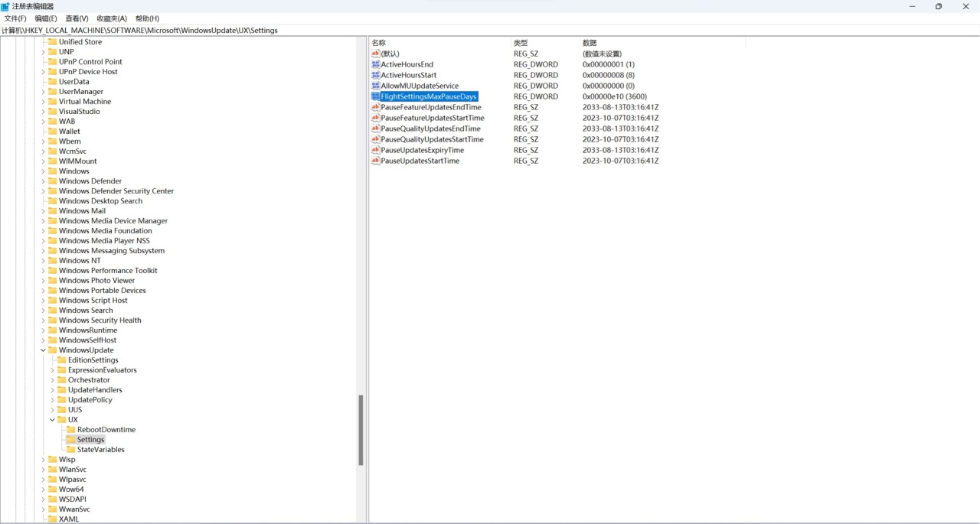Viewport: 980px width, 524px height.
Task: Click the FlightSettingsMaxPauseDays value icon
Action: coord(375,96)
